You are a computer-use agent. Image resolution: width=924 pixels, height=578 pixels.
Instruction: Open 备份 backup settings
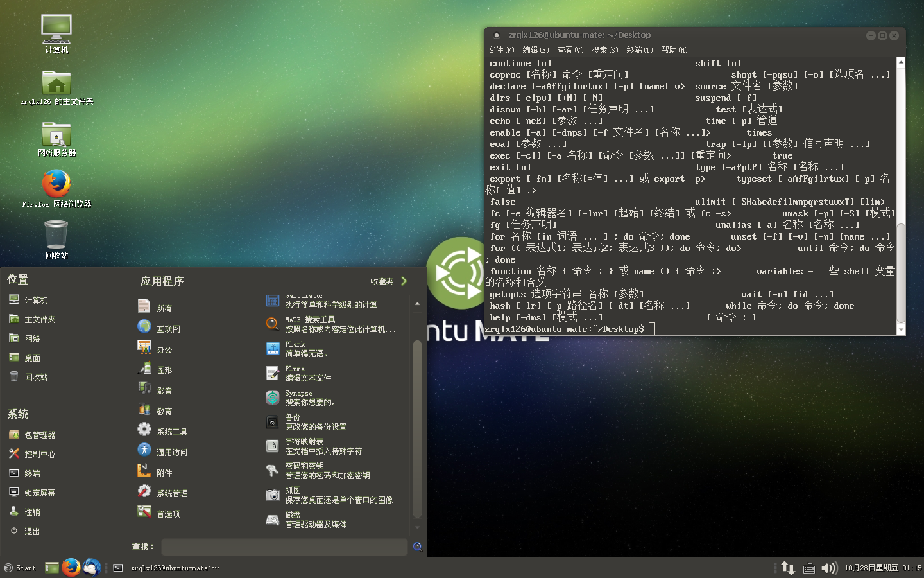(307, 422)
